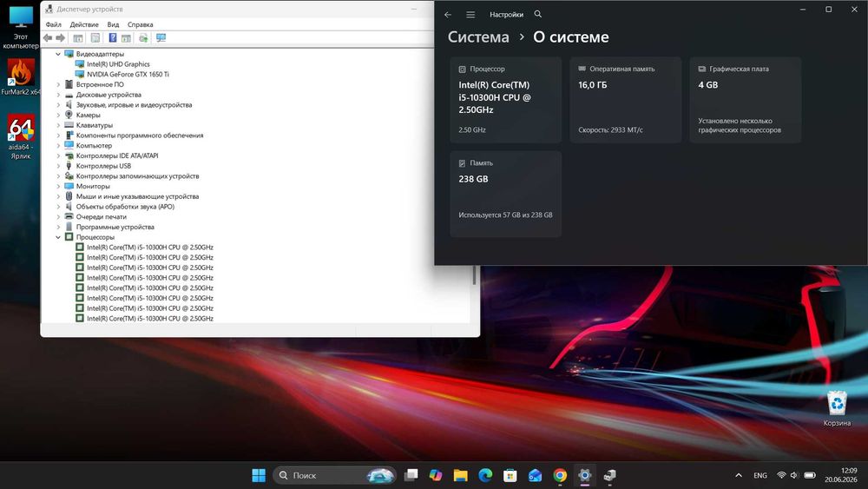Click the taskbar Поиск search box
Screen dimensions: 868x489
pyautogui.click(x=335, y=475)
